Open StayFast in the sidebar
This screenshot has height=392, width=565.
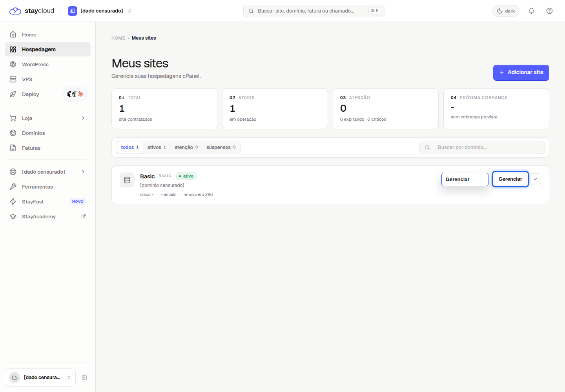pos(47,201)
